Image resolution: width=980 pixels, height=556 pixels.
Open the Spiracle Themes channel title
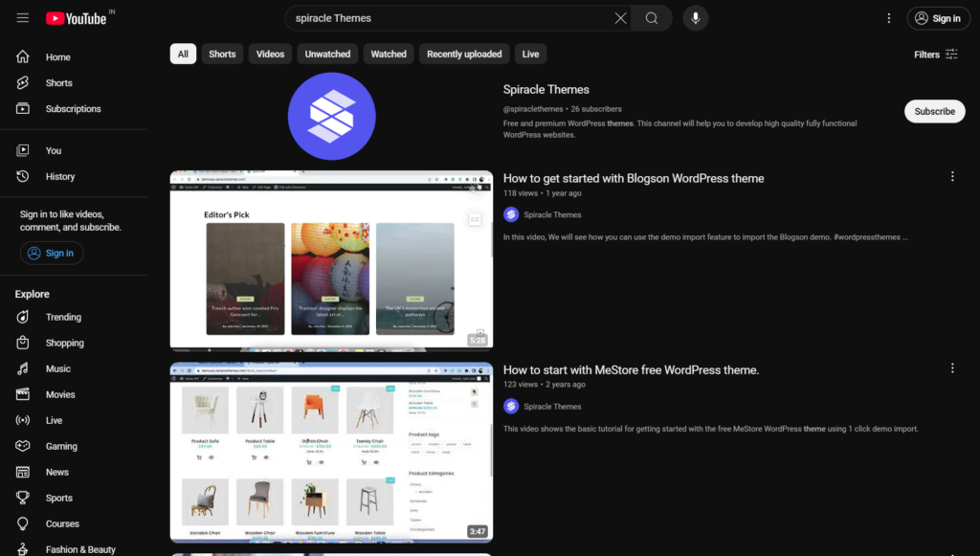[546, 89]
